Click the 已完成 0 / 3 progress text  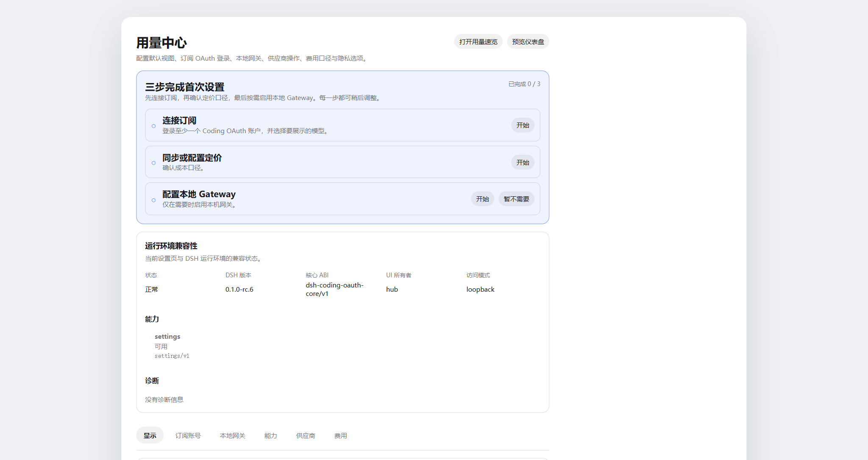coord(524,84)
